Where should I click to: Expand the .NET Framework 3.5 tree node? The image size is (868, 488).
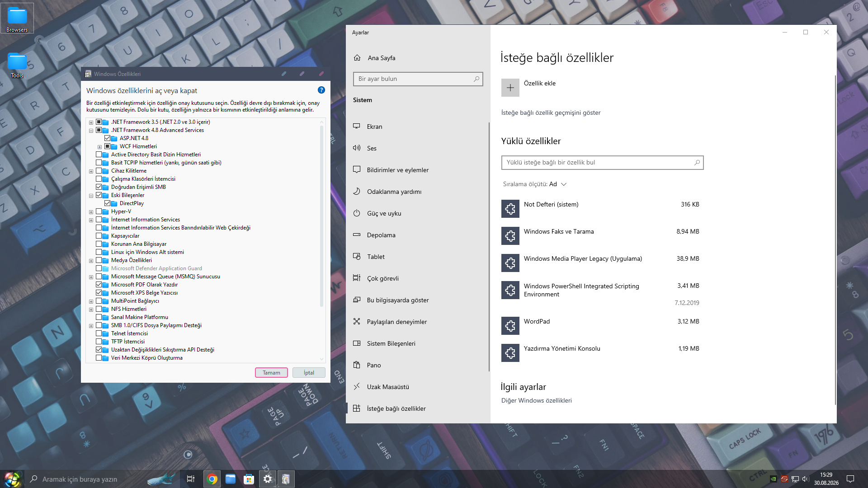pos(91,122)
